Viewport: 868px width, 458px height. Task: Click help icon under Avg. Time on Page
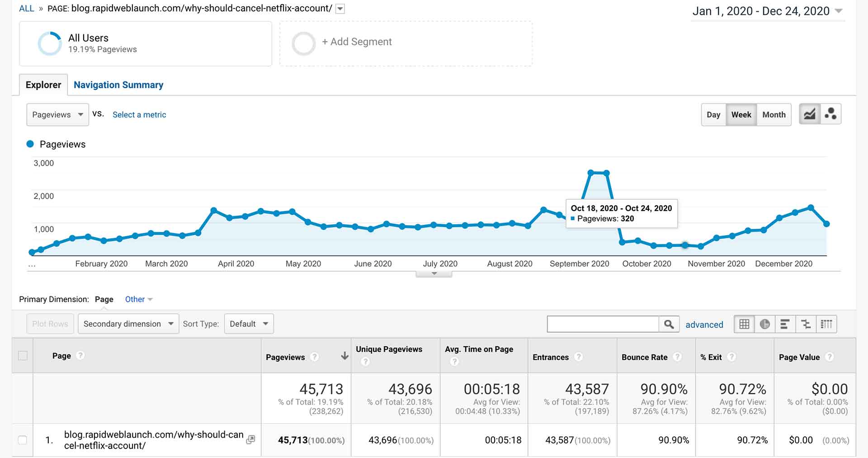coord(454,362)
